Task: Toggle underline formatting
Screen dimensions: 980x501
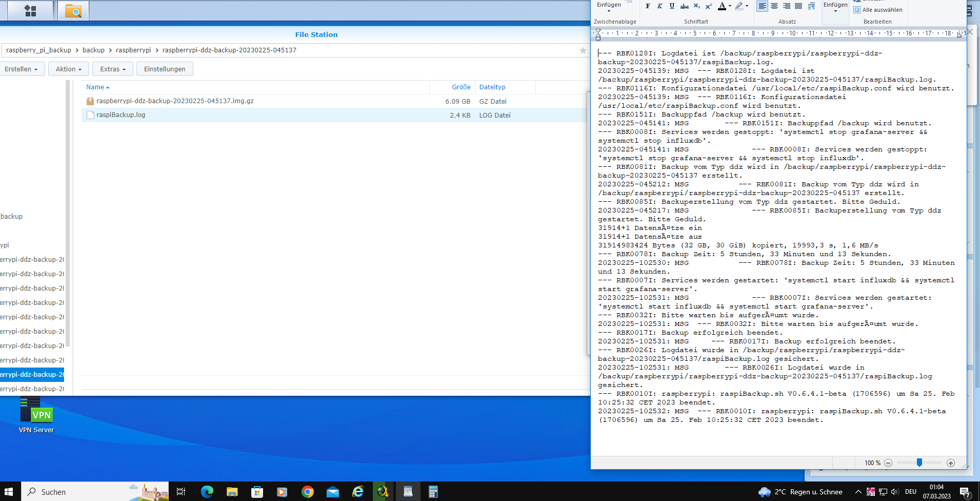Action: click(672, 6)
